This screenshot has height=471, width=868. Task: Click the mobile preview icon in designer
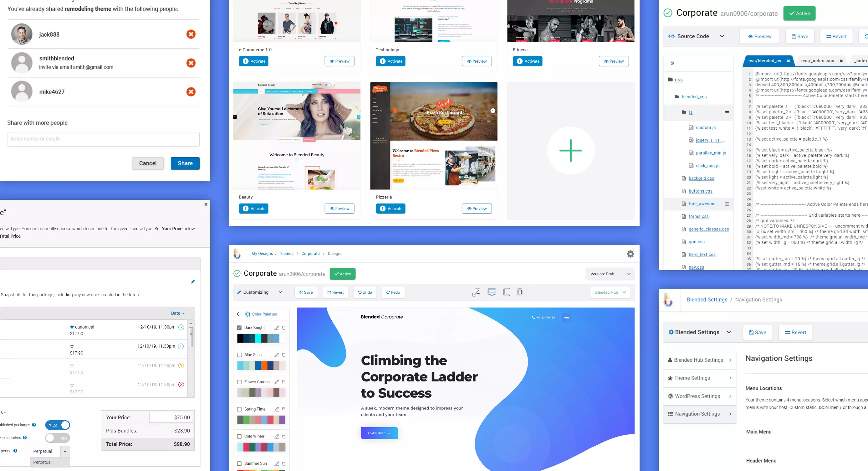click(520, 292)
